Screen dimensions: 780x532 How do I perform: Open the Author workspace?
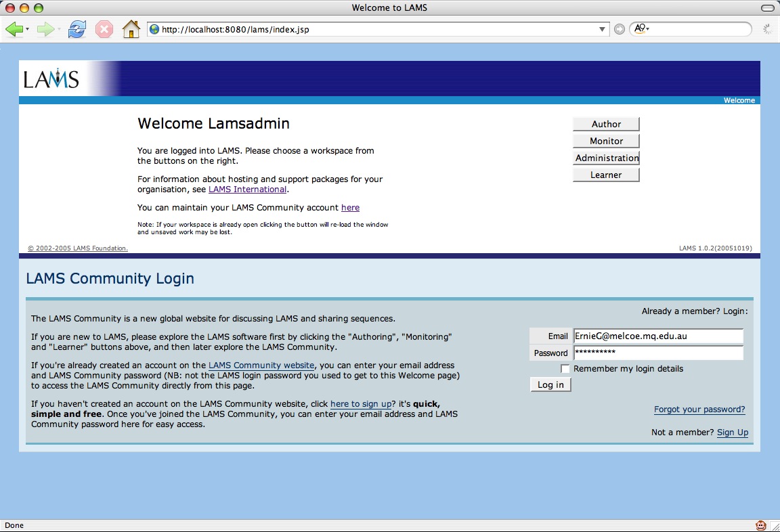pyautogui.click(x=606, y=124)
